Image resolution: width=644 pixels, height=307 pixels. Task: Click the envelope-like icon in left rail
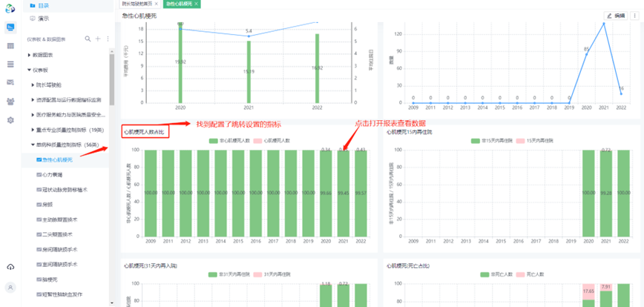coord(10,82)
